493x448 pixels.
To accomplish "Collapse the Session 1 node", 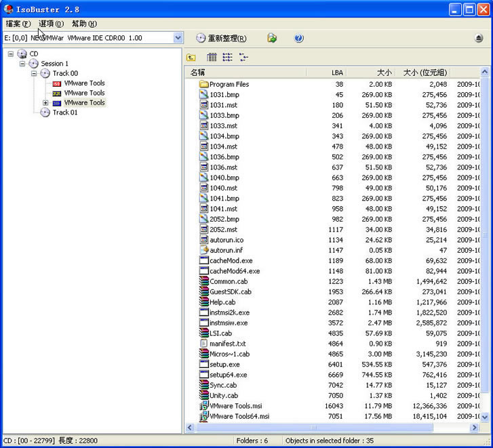I will [x=22, y=64].
